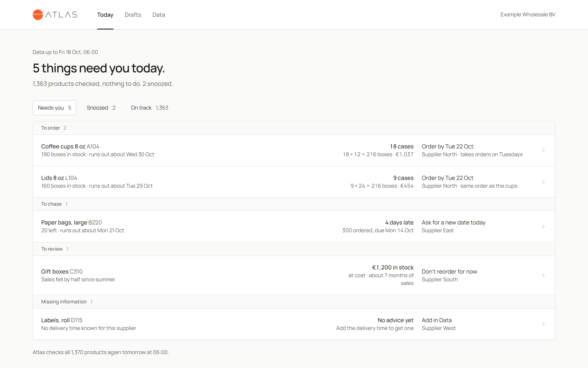Click the To chase group header
Viewport: 588px width, 368px height.
pos(294,204)
